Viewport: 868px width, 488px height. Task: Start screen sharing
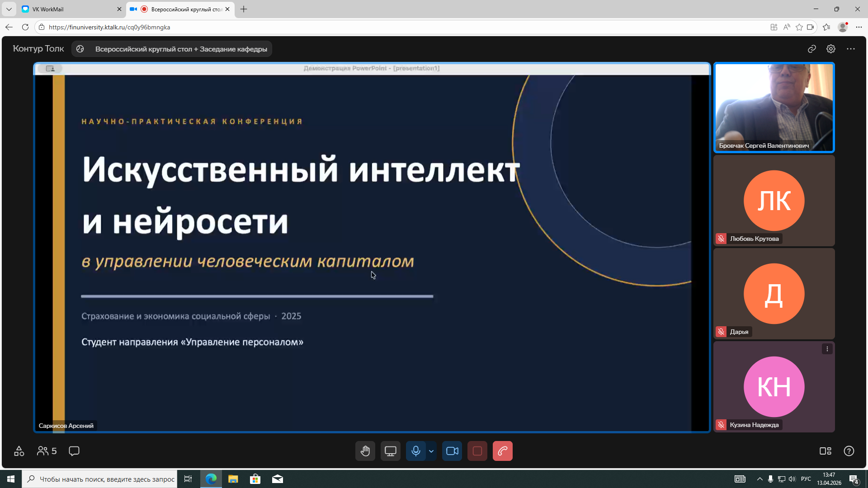tap(391, 451)
